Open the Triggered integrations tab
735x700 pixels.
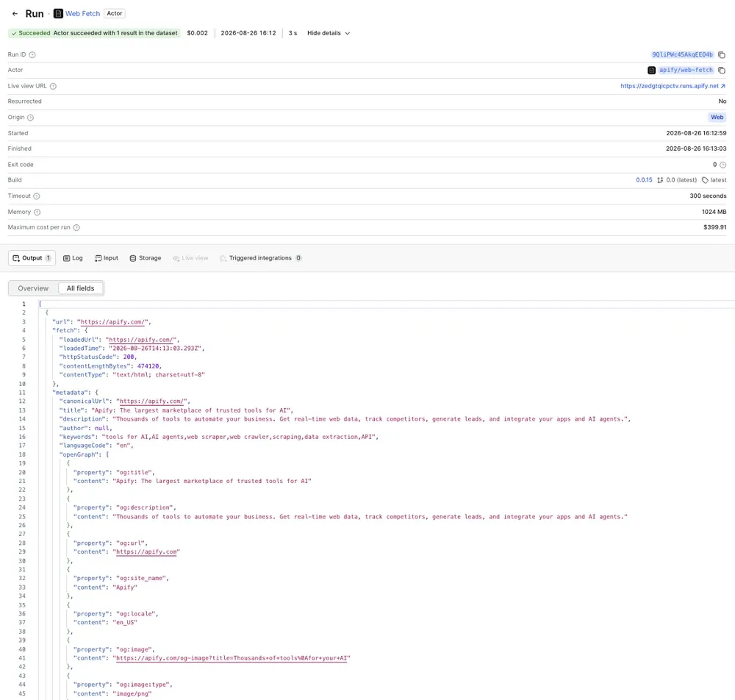pyautogui.click(x=261, y=258)
